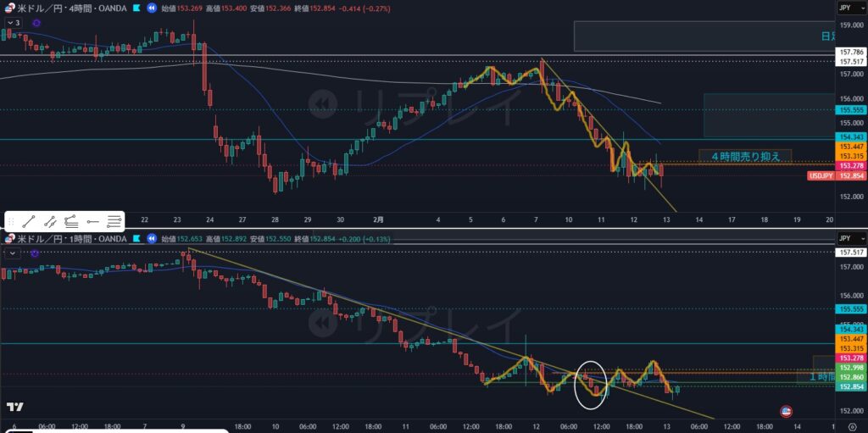Open the JPY currency dropdown on lower chart
Image resolution: width=868 pixels, height=433 pixels.
(844, 239)
